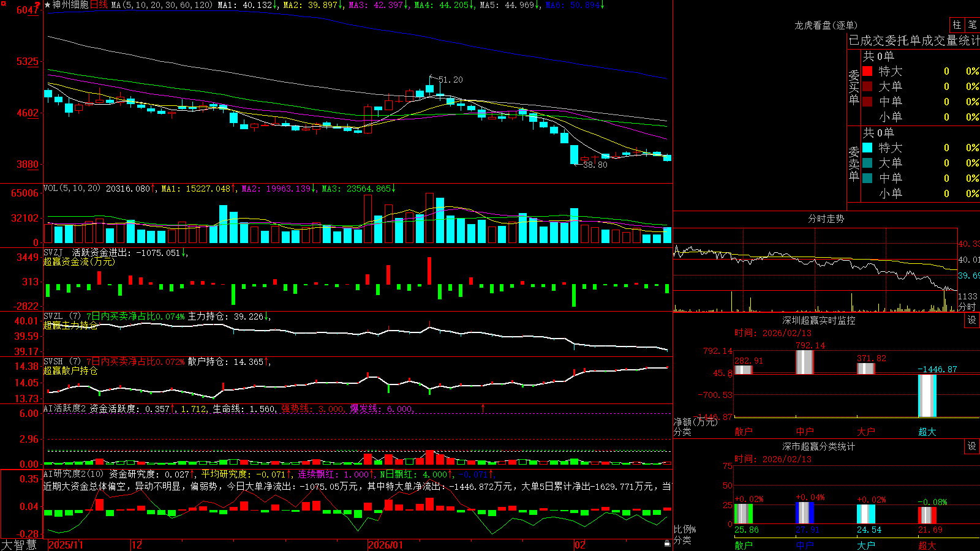This screenshot has height=551, width=980.
Task: Click the 超大 21.69 percentage bar
Action: coord(927,515)
